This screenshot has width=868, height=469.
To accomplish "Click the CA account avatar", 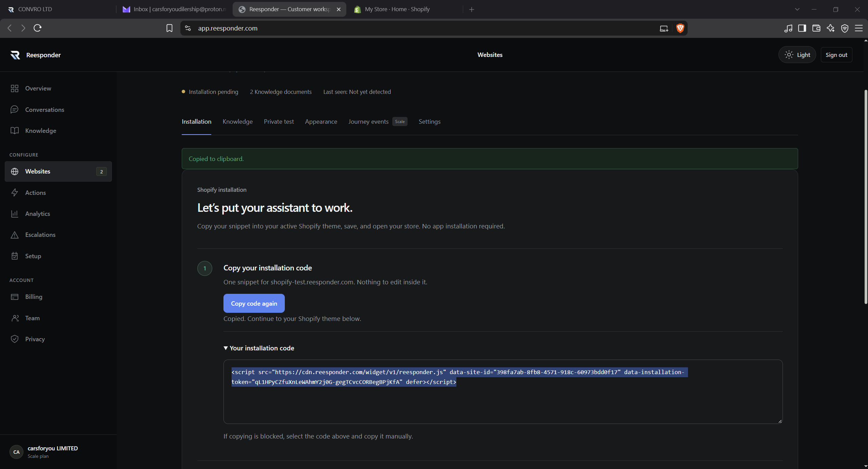I will pyautogui.click(x=16, y=452).
